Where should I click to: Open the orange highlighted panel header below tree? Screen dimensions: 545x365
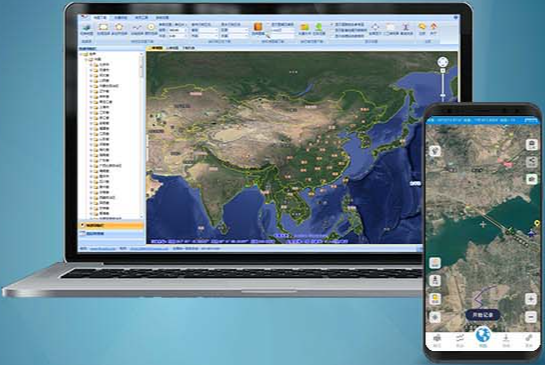(111, 226)
